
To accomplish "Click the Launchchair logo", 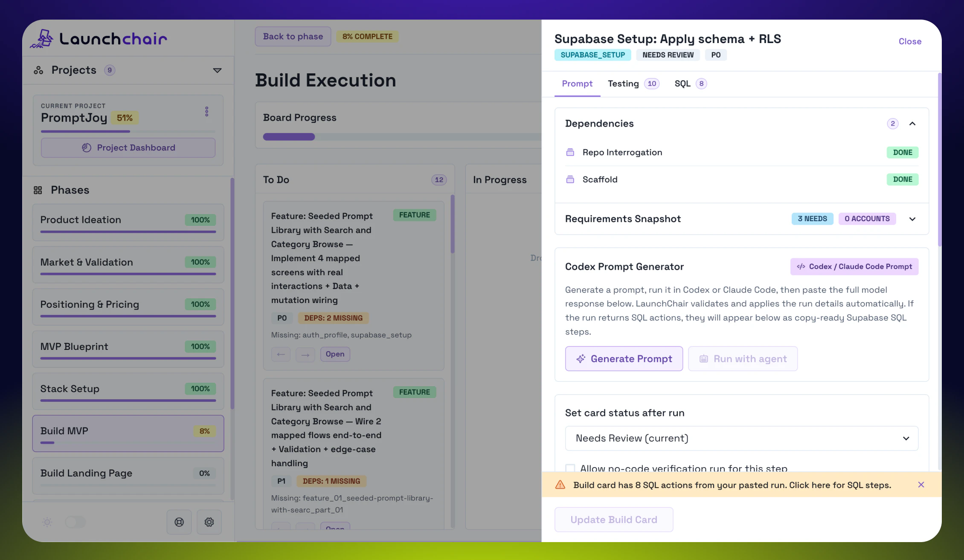I will pos(97,38).
